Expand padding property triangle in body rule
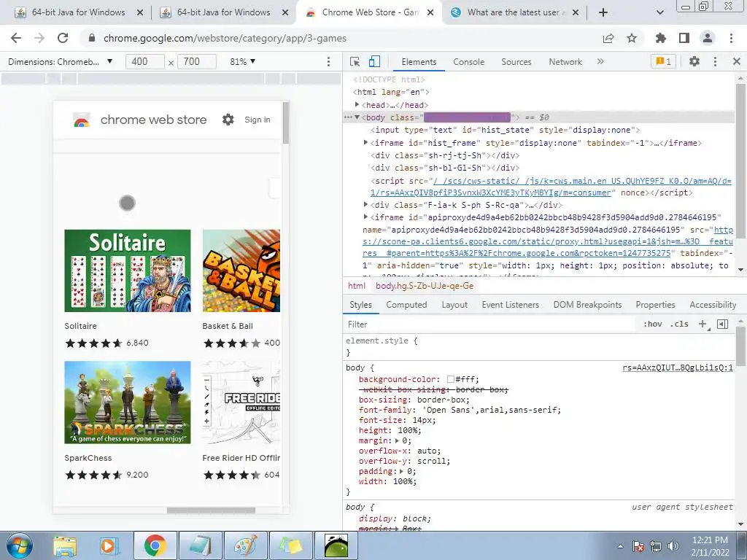Viewport: 747px width, 560px height. pos(402,472)
